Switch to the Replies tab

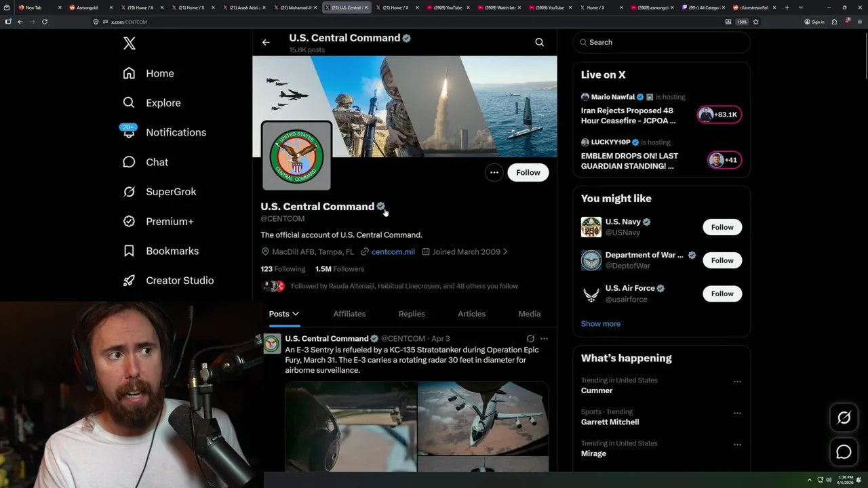click(412, 314)
